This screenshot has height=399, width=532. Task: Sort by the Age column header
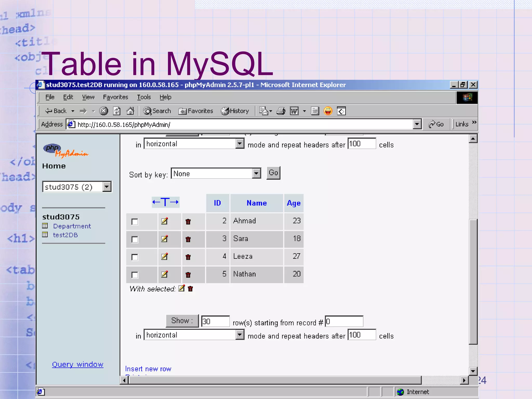click(x=294, y=203)
